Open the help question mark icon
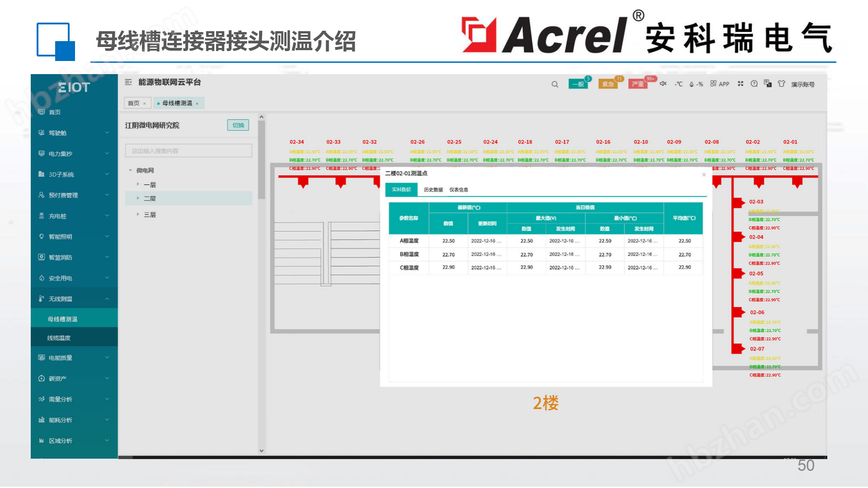This screenshot has height=488, width=868. click(754, 84)
